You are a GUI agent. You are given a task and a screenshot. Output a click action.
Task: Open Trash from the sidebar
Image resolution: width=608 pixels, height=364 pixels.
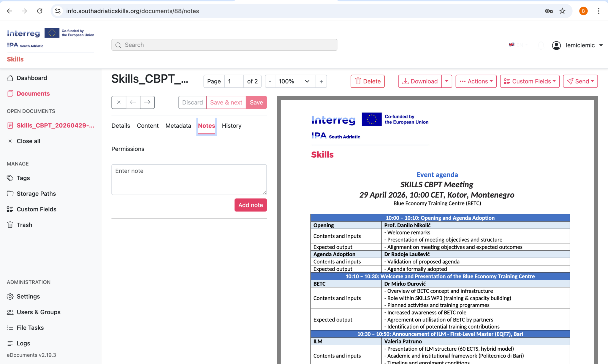click(x=24, y=225)
